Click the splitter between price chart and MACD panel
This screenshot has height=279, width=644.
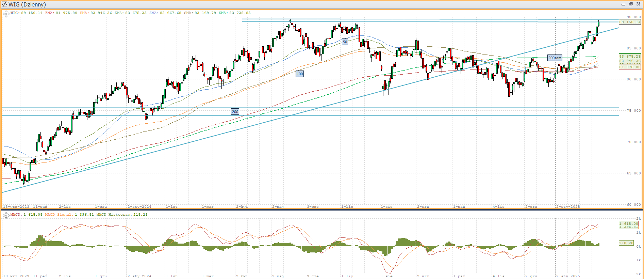point(322,210)
